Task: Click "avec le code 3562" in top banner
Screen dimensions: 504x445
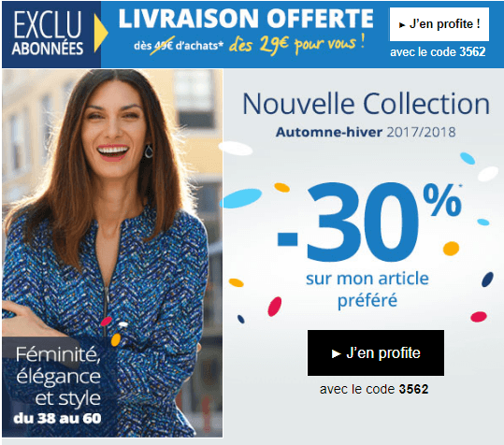Action: tap(438, 52)
